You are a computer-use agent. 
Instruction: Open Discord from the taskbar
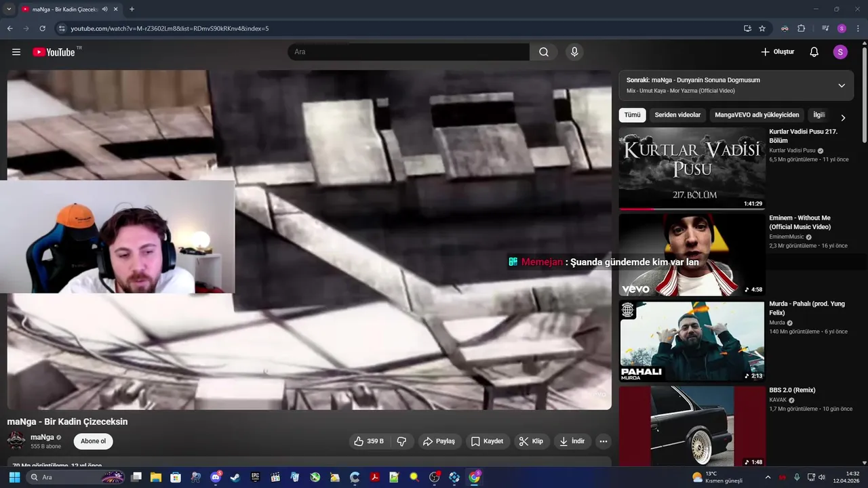[216, 477]
